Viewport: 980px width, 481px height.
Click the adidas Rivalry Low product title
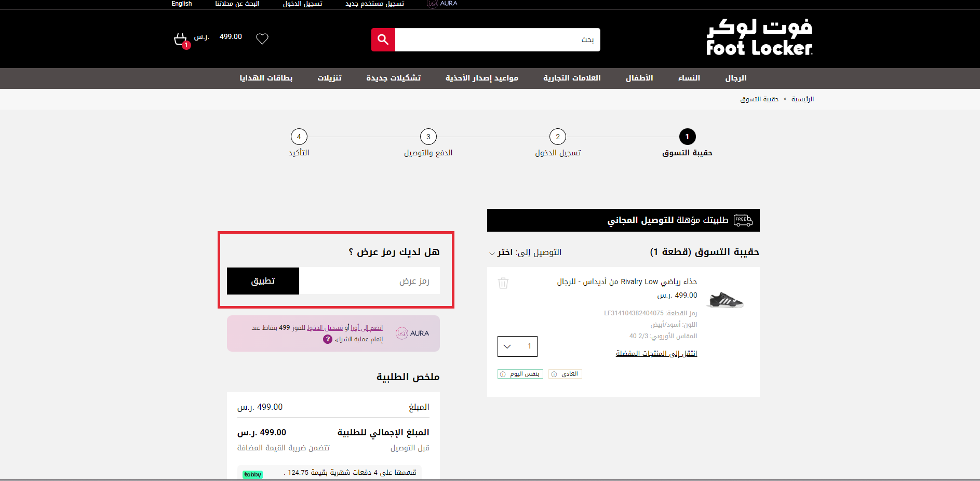[x=627, y=282]
